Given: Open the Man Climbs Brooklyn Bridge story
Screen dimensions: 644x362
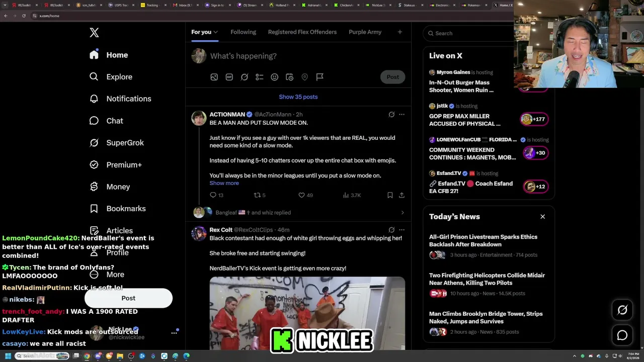Looking at the screenshot, I should (x=489, y=323).
